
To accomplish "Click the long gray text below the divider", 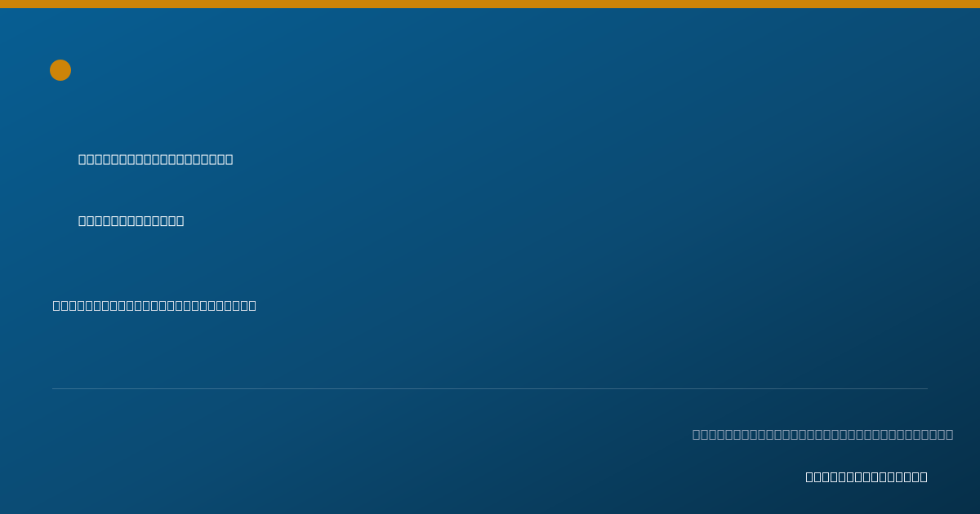I will [822, 434].
